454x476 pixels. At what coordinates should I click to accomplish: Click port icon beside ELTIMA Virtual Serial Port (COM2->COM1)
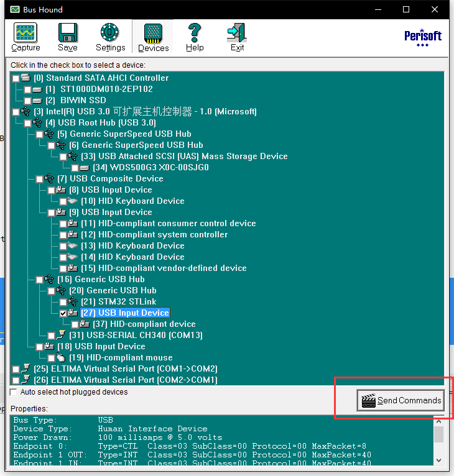click(26, 380)
